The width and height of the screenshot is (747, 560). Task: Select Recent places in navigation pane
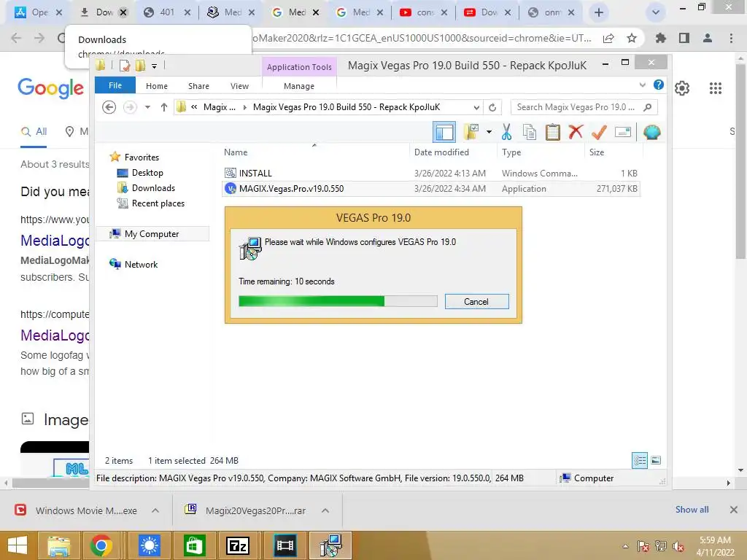[x=158, y=203]
